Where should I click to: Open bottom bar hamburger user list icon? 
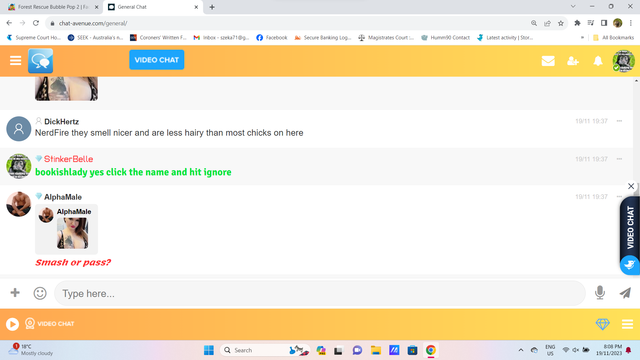pyautogui.click(x=627, y=324)
